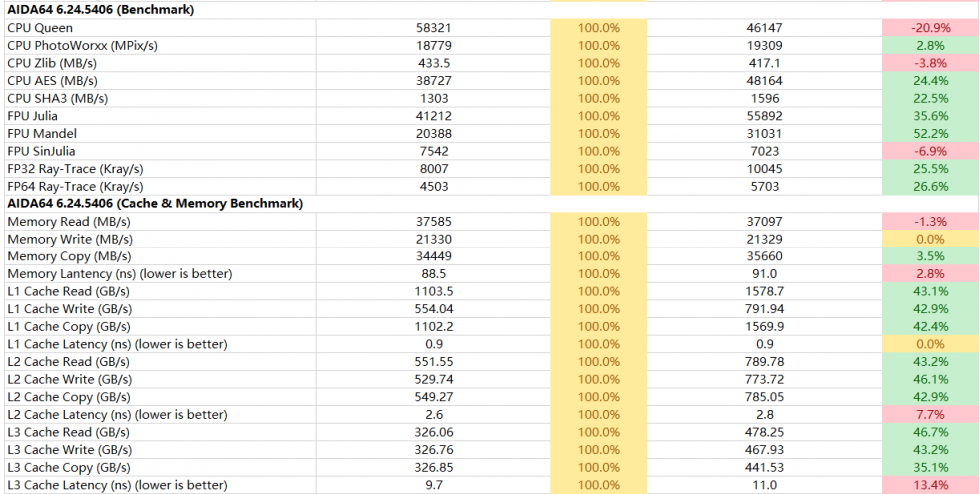This screenshot has height=494, width=980.
Task: Click the -20.9% red result cell
Action: pyautogui.click(x=931, y=28)
